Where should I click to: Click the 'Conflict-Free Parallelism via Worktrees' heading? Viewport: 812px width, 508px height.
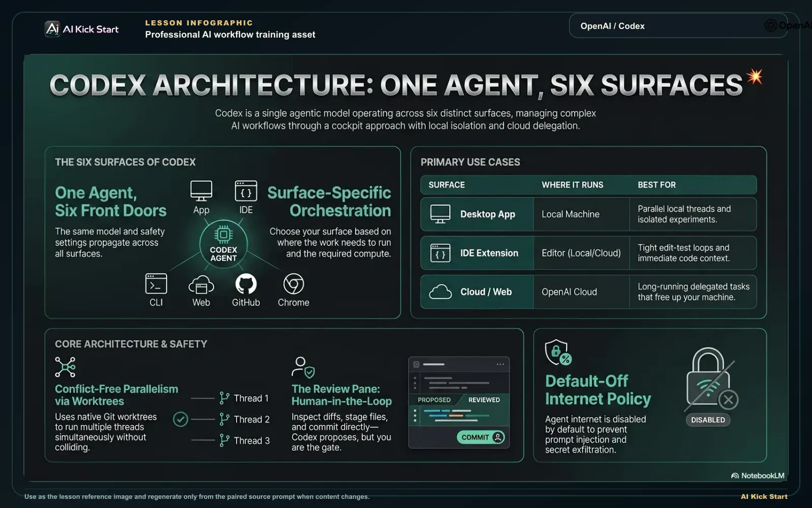[116, 395]
